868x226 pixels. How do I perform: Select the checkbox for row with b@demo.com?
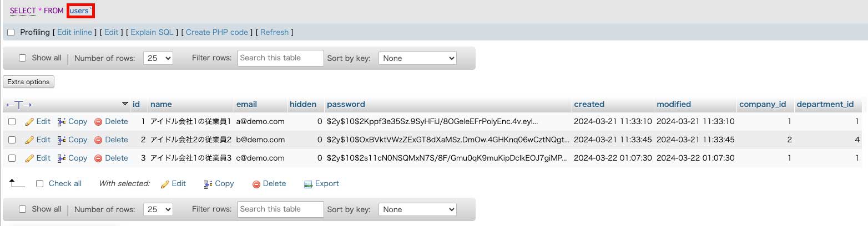pyautogui.click(x=12, y=140)
